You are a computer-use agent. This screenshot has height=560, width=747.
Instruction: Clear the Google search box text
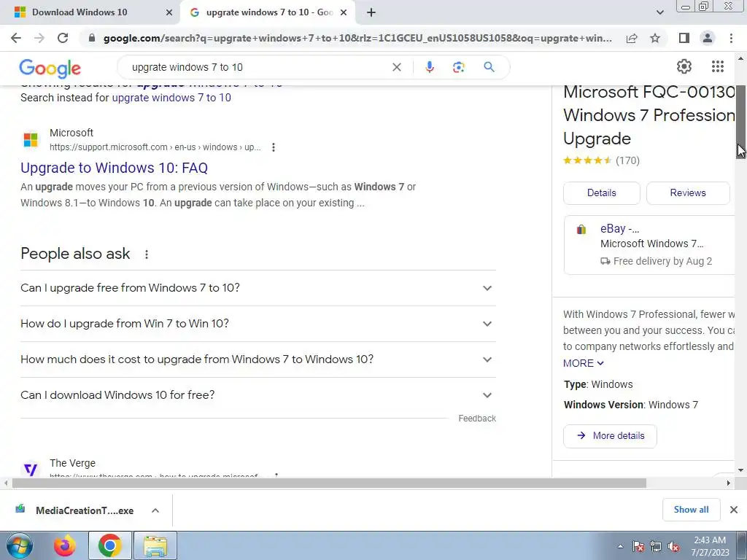396,67
